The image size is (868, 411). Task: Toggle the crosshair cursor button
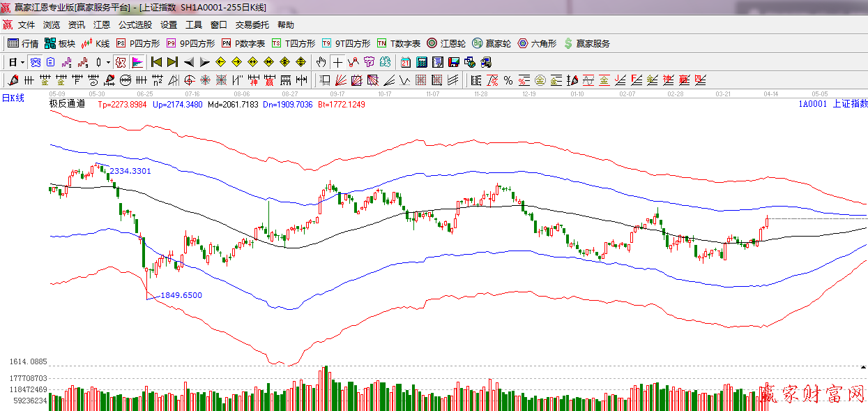click(337, 62)
